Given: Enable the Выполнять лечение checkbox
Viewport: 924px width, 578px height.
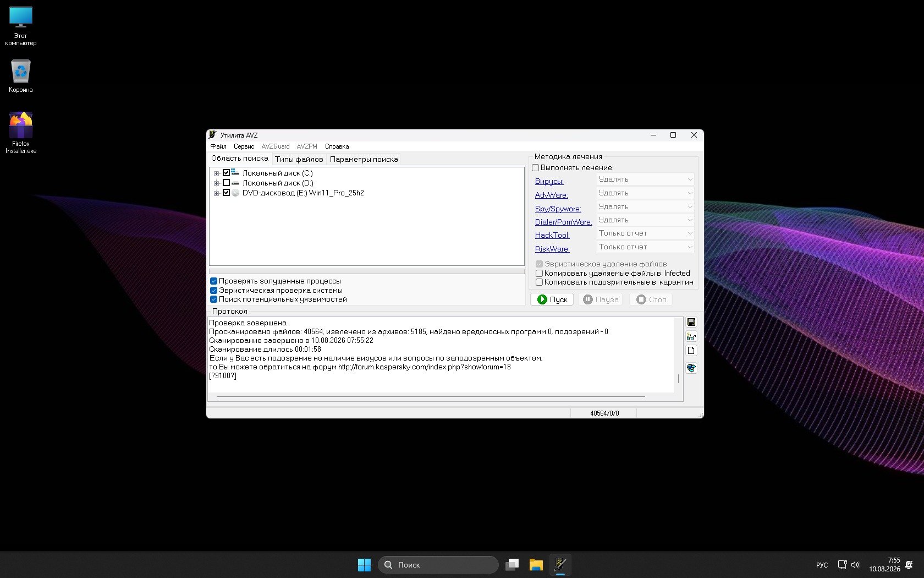Looking at the screenshot, I should [x=535, y=168].
